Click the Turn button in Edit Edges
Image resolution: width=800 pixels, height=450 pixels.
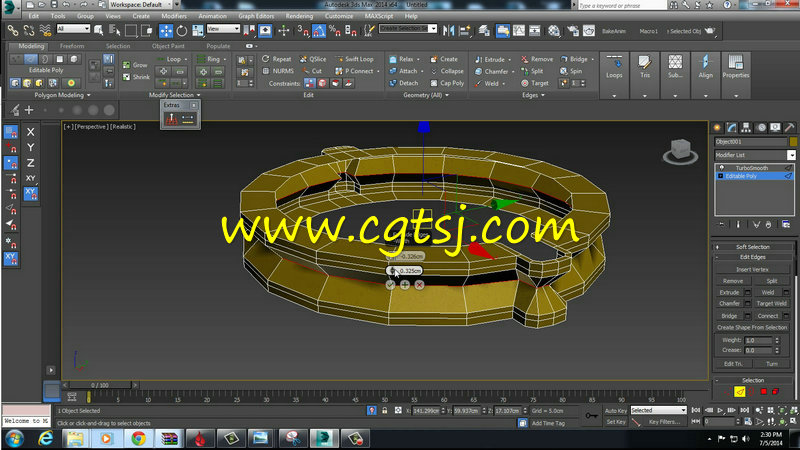[x=771, y=364]
